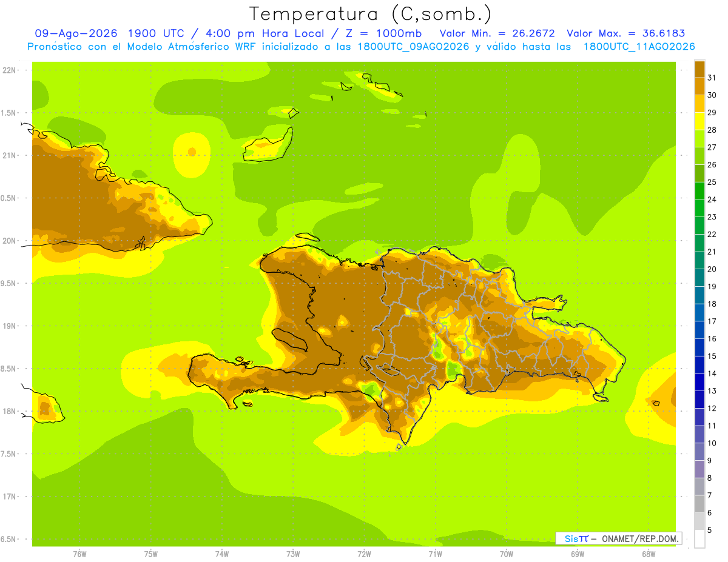The image size is (728, 562).
Task: Click the latitude label "21N"
Action: (9, 155)
